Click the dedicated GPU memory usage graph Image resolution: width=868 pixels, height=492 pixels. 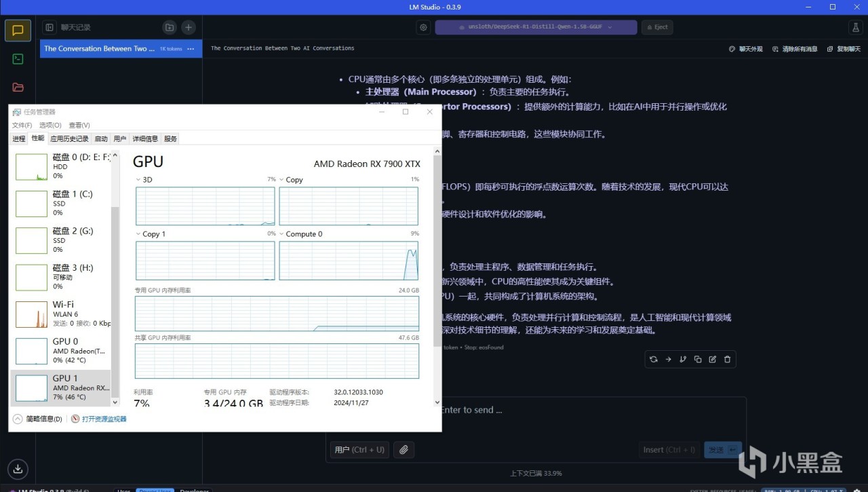(277, 314)
